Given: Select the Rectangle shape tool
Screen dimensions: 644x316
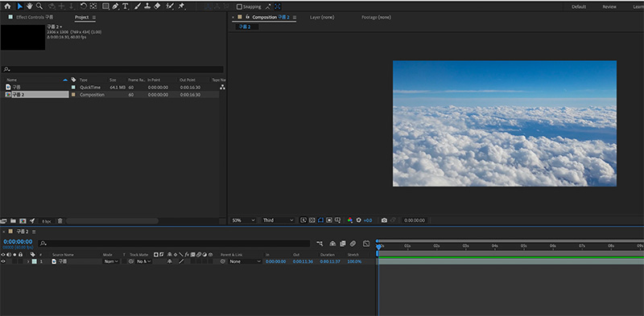Looking at the screenshot, I should [x=105, y=6].
